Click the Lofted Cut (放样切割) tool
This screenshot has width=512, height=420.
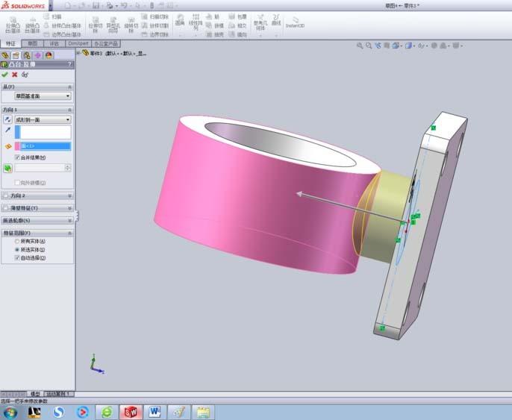click(x=155, y=25)
